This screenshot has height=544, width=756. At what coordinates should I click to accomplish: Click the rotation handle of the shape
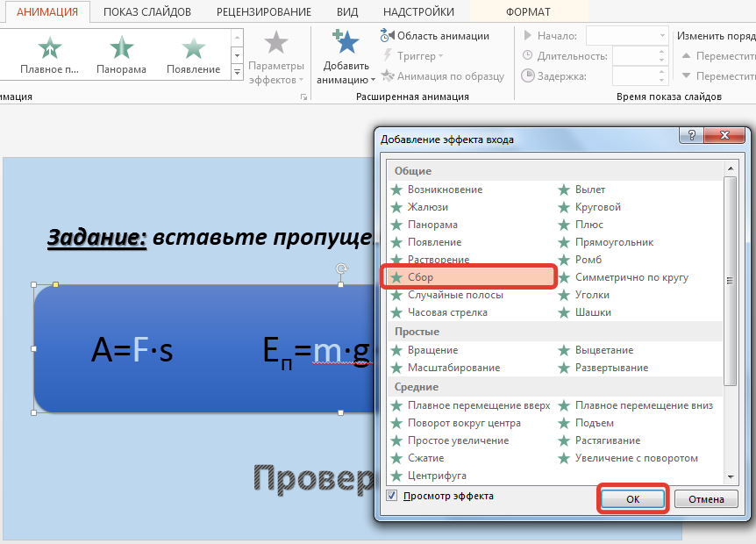coord(341,268)
